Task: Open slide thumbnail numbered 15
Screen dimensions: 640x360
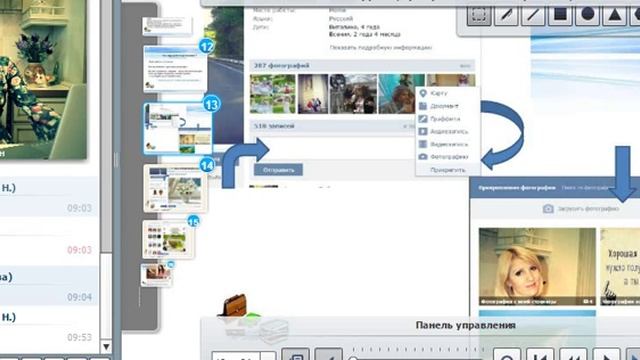Action: [169, 240]
